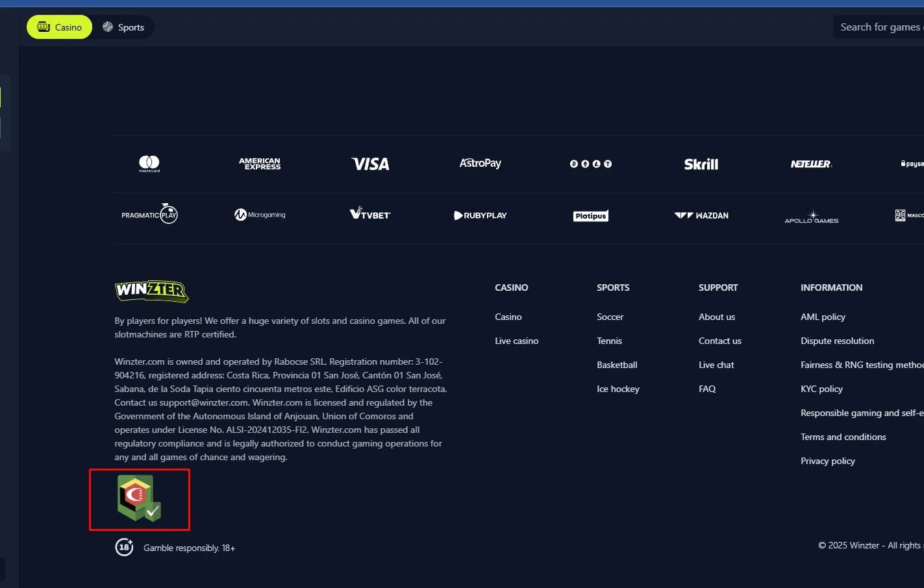Click the Mastercard payment logo

149,164
